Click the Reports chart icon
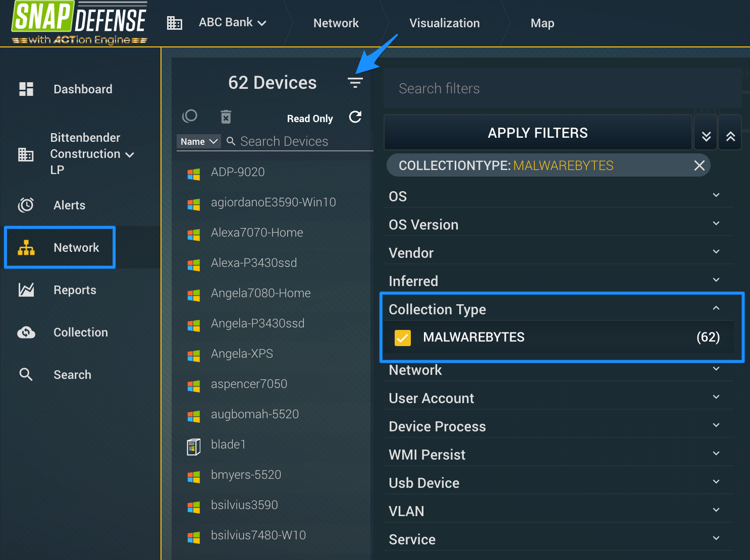The width and height of the screenshot is (750, 560). click(26, 290)
